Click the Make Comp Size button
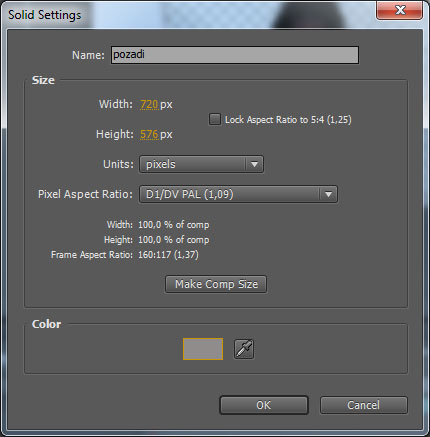The height and width of the screenshot is (437, 430). coord(216,284)
